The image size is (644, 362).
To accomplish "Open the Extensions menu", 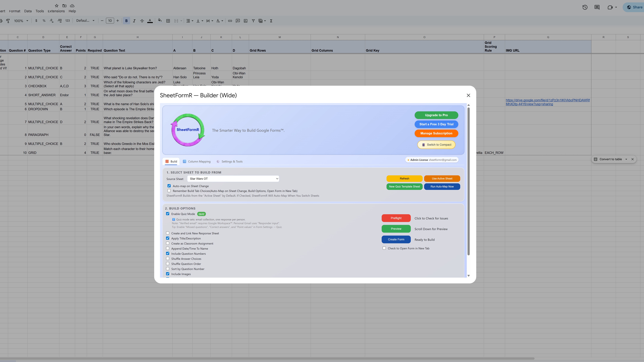I will click(x=56, y=11).
